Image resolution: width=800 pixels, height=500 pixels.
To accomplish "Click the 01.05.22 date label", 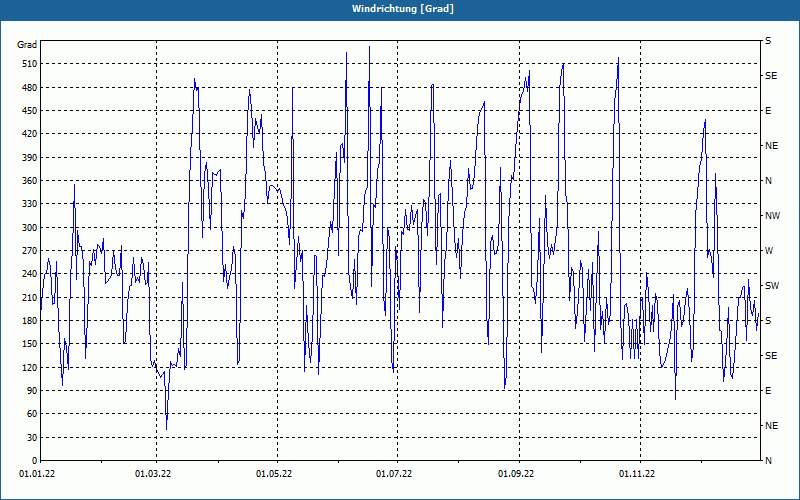I will tap(274, 474).
